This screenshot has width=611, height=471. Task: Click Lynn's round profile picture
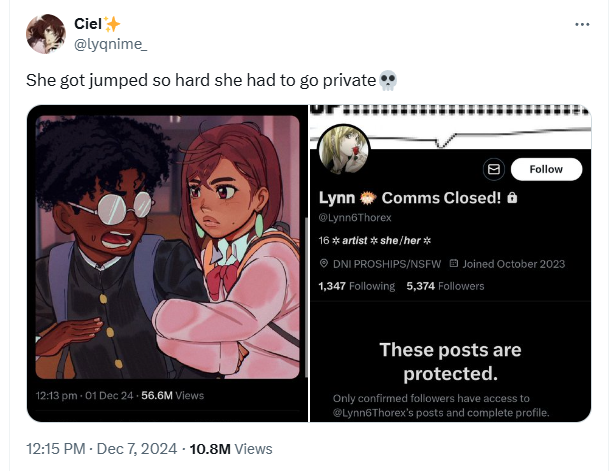[x=344, y=149]
